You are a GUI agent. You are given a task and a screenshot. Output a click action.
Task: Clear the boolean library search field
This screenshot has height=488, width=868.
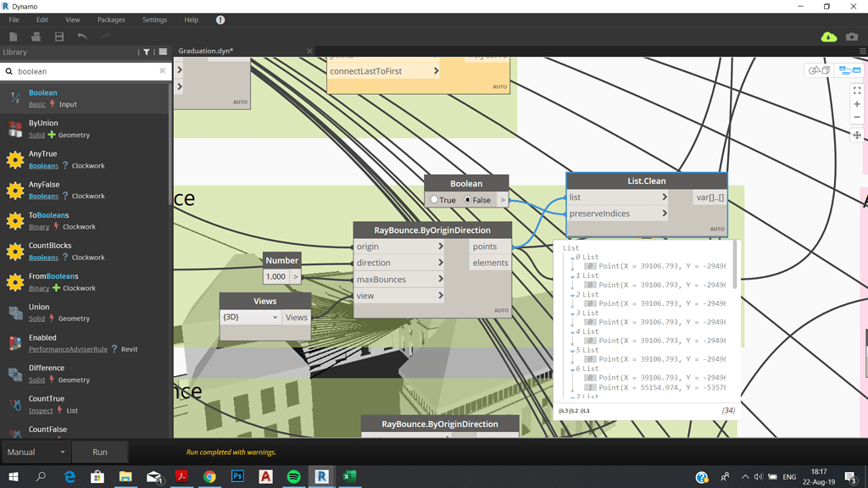(x=162, y=71)
